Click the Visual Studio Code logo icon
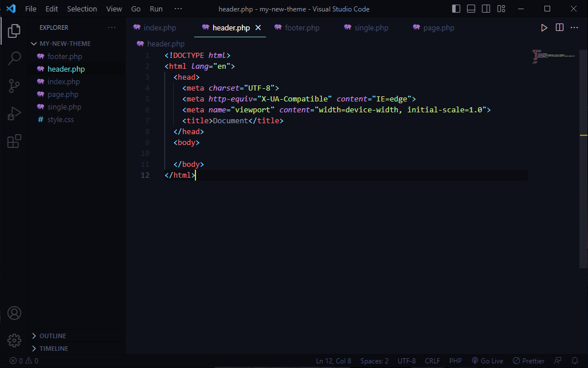 click(x=11, y=9)
